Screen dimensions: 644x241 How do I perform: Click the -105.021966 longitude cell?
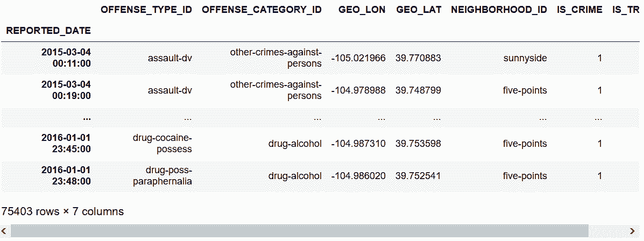click(358, 58)
